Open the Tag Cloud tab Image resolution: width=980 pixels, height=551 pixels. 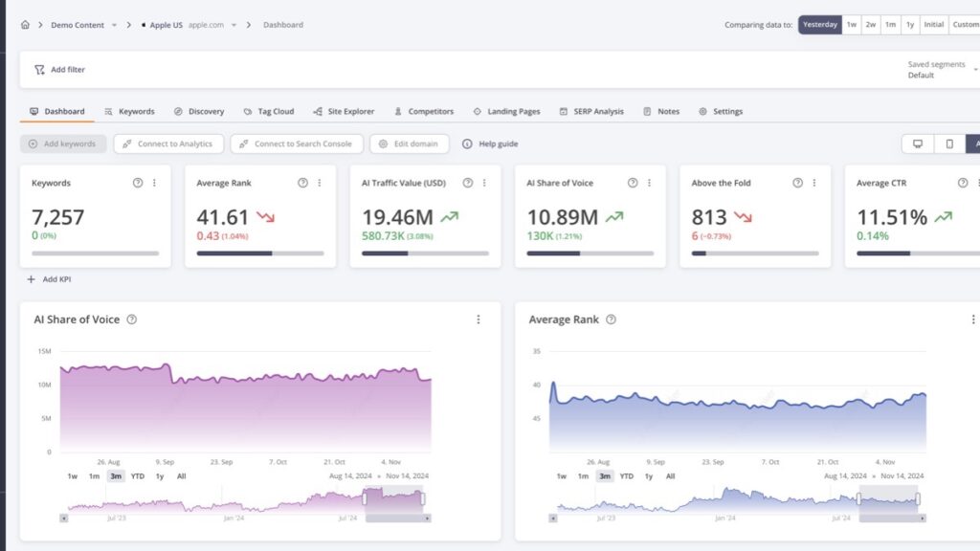coord(268,111)
